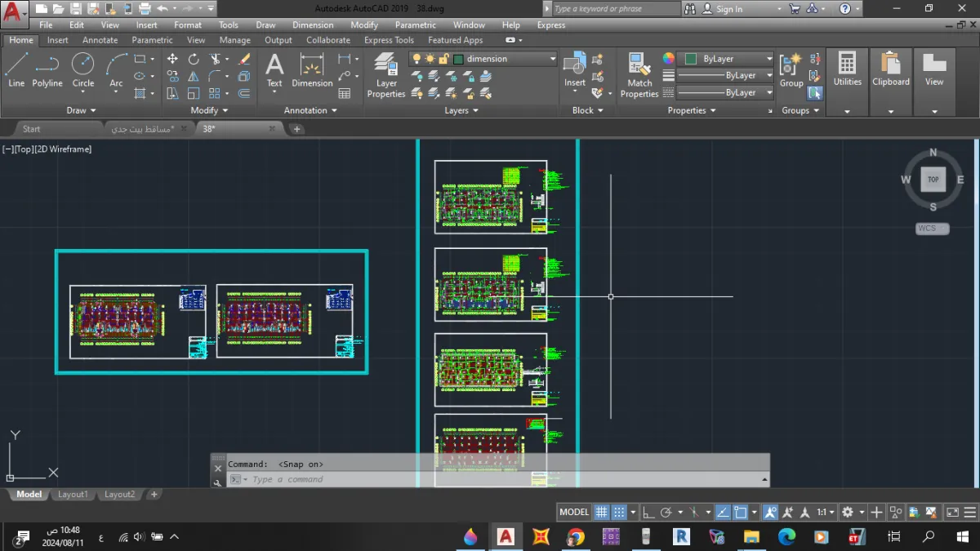Open Layer Properties manager
This screenshot has width=980, height=551.
385,69
